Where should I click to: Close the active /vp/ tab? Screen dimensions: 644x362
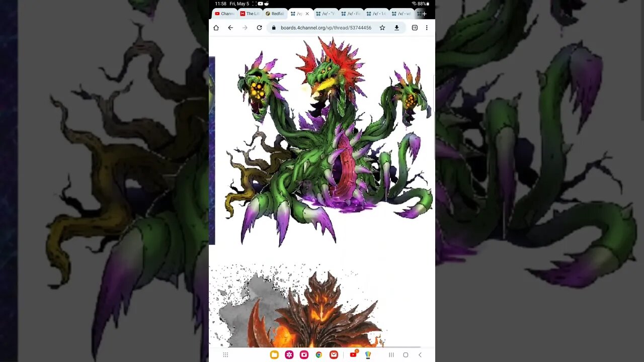pos(307,14)
